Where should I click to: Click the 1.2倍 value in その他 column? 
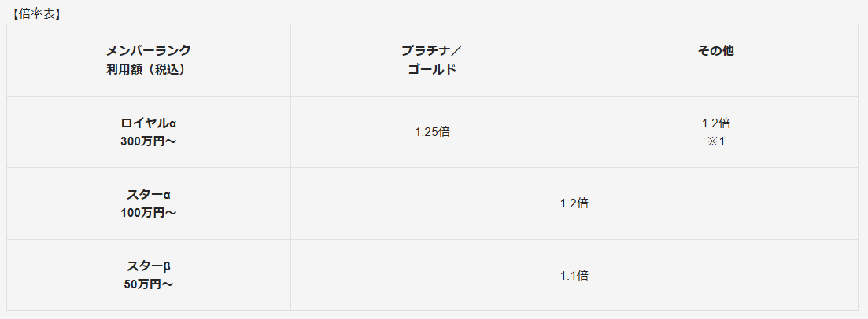pos(716,123)
